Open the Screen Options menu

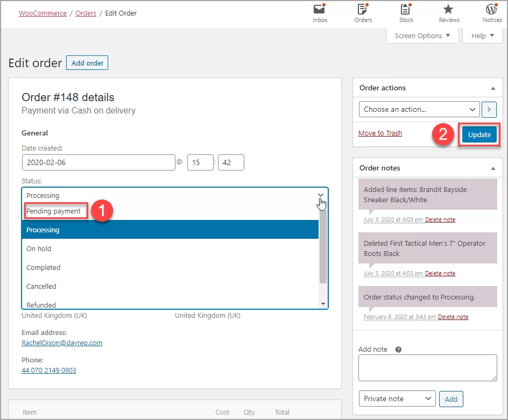[x=422, y=35]
